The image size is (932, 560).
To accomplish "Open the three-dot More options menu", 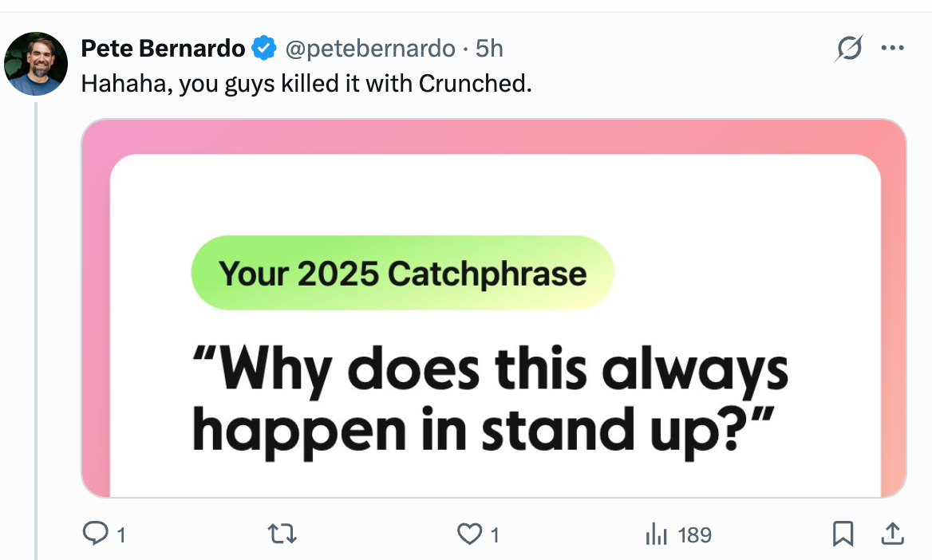I will click(x=892, y=49).
